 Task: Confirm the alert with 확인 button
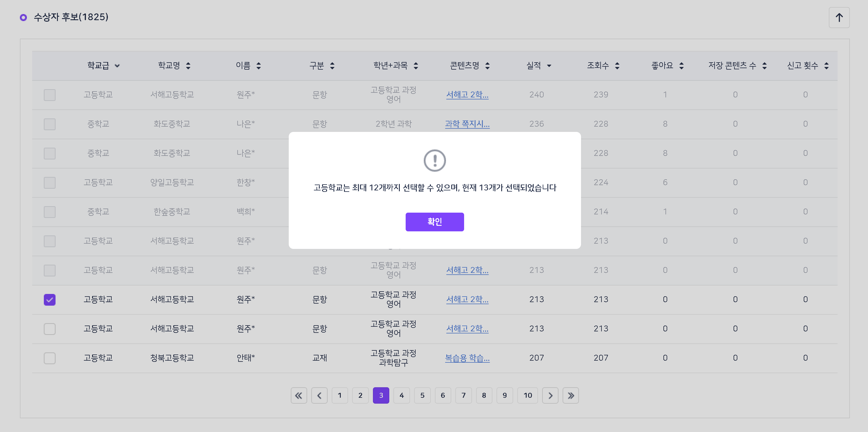click(434, 222)
